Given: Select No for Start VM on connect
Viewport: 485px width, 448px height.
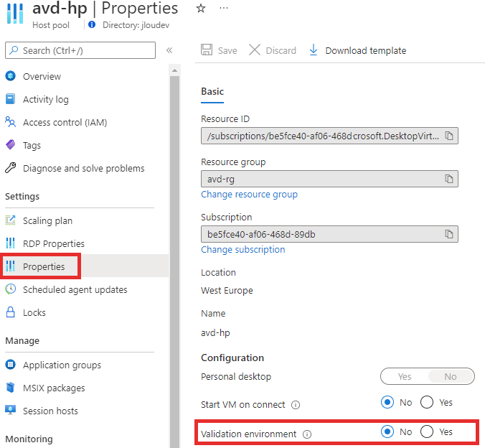Looking at the screenshot, I should (387, 402).
